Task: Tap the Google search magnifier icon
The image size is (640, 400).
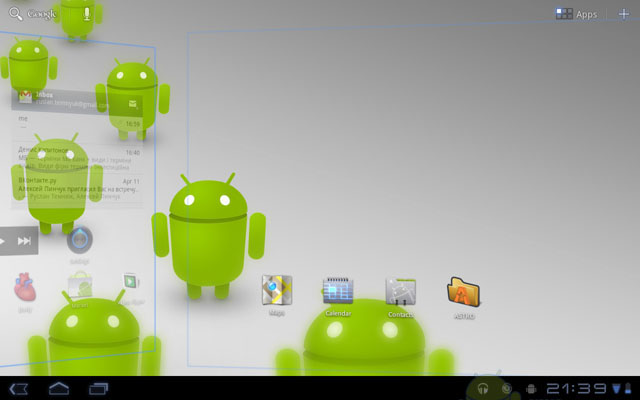Action: pos(16,14)
